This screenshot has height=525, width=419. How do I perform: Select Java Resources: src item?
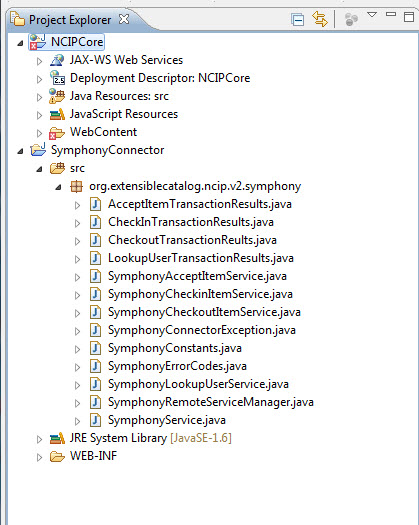point(119,96)
